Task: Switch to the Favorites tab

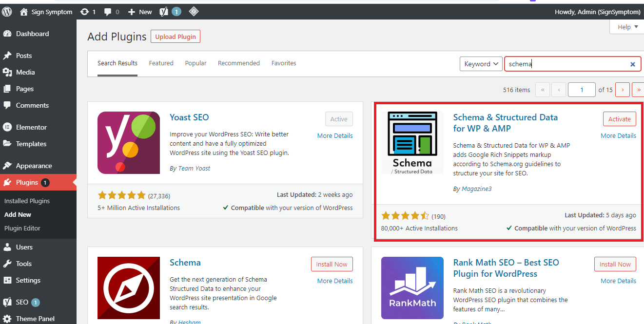Action: 284,63
